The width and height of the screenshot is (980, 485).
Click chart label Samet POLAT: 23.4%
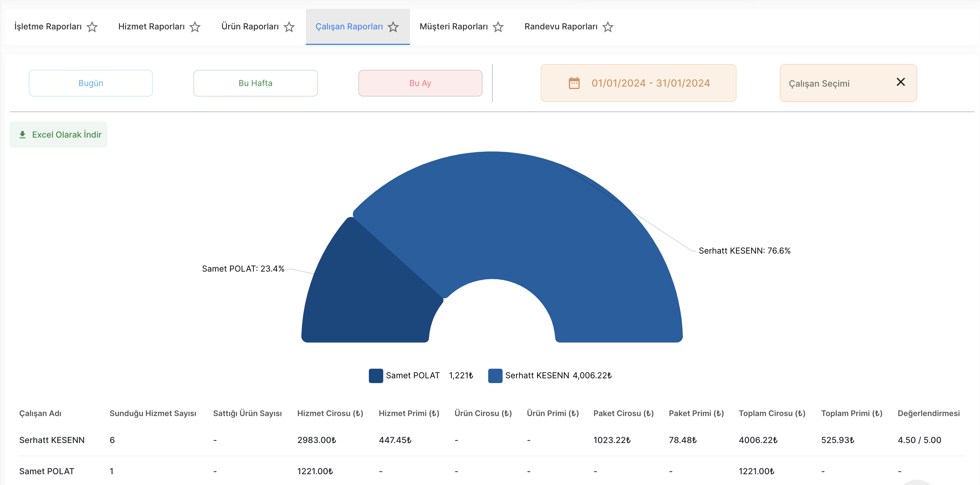[243, 269]
